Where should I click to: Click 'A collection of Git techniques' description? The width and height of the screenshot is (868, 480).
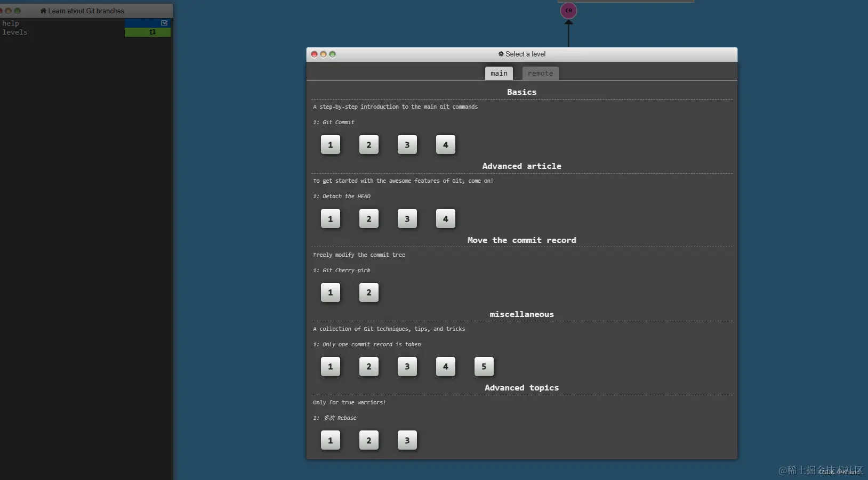pyautogui.click(x=389, y=329)
